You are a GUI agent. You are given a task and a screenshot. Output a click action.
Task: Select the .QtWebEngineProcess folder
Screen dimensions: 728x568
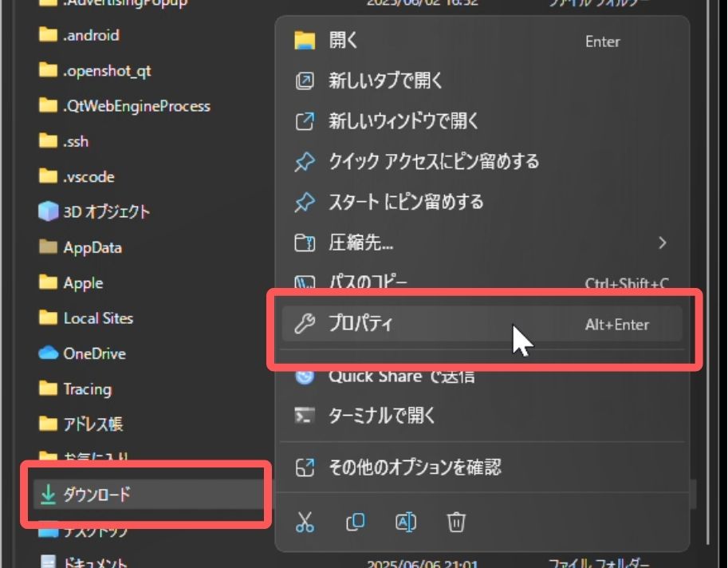coord(124,106)
